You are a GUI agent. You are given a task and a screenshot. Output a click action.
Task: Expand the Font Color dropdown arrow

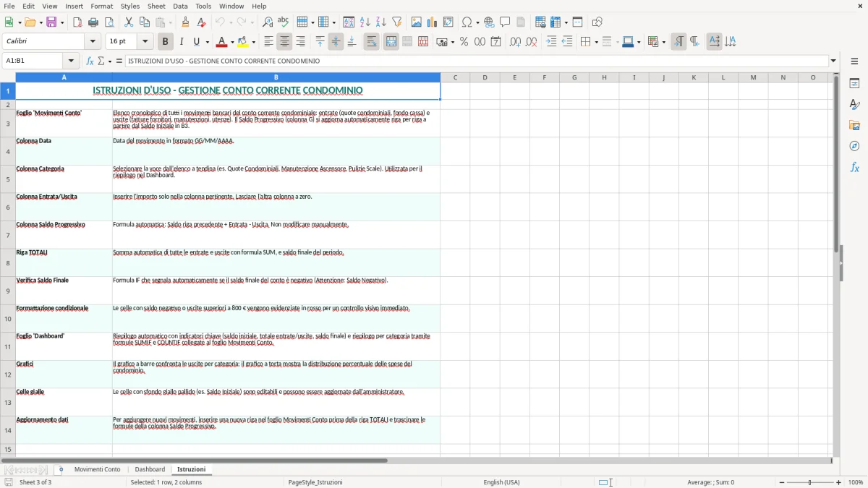232,42
